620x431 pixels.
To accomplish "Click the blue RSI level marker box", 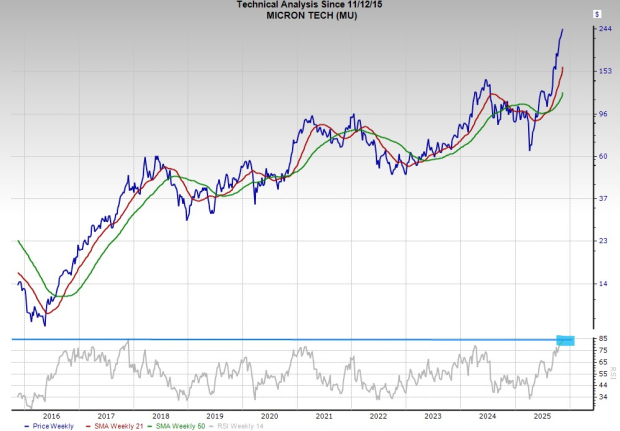I will (x=565, y=340).
